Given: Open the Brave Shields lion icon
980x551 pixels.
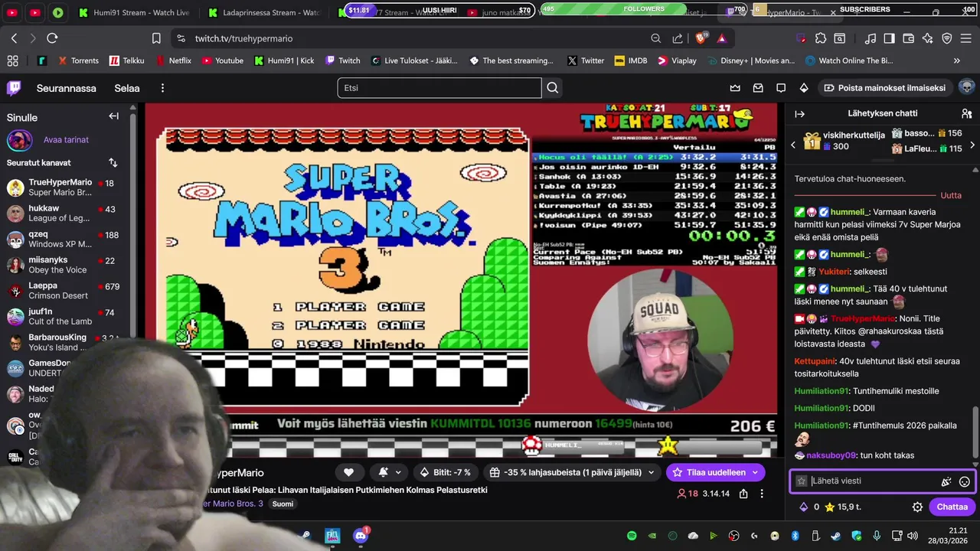Looking at the screenshot, I should click(x=701, y=38).
